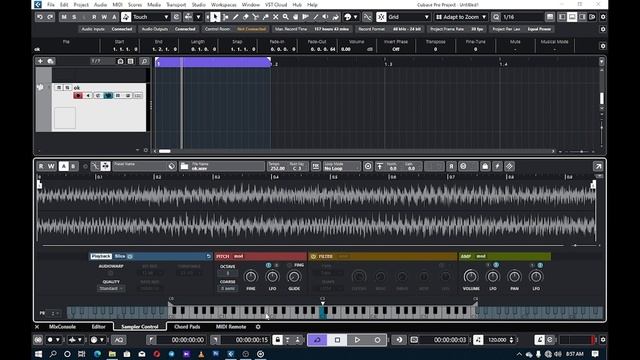Switch to the Chord Pads tab
Screen dimensions: 640x360
pyautogui.click(x=187, y=327)
